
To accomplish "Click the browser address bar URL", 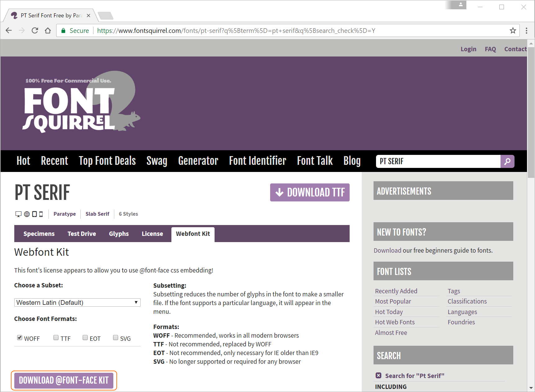I will click(x=236, y=30).
